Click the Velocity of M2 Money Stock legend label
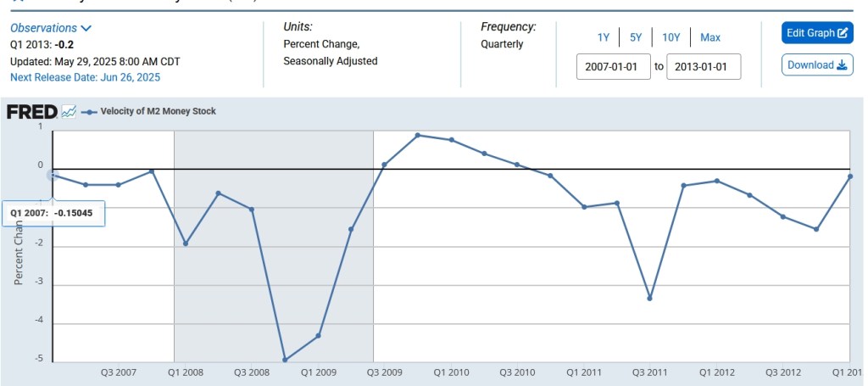Viewport: 868px width, 386px height. pos(159,111)
